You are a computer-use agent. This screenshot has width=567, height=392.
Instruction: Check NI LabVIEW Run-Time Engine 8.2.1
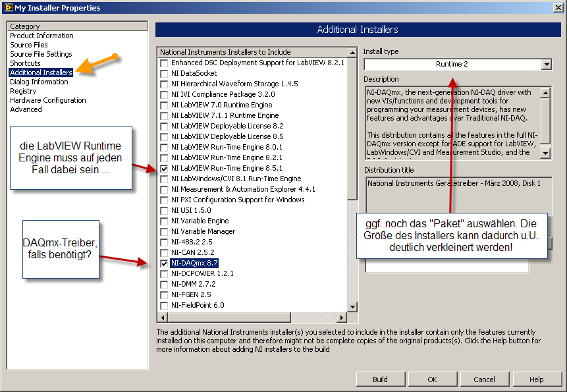pos(164,158)
